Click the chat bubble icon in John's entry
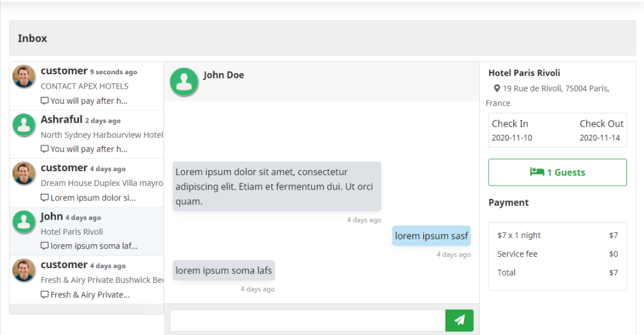 point(45,246)
